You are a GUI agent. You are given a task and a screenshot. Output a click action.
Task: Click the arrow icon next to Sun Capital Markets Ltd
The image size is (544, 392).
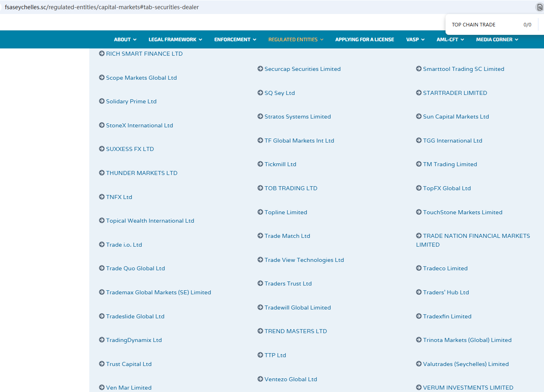pyautogui.click(x=419, y=116)
